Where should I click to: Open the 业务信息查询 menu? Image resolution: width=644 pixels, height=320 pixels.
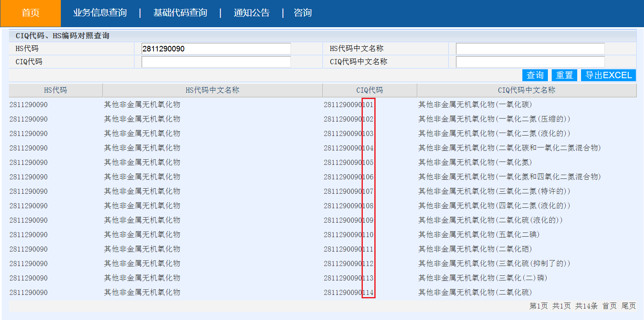coord(100,13)
